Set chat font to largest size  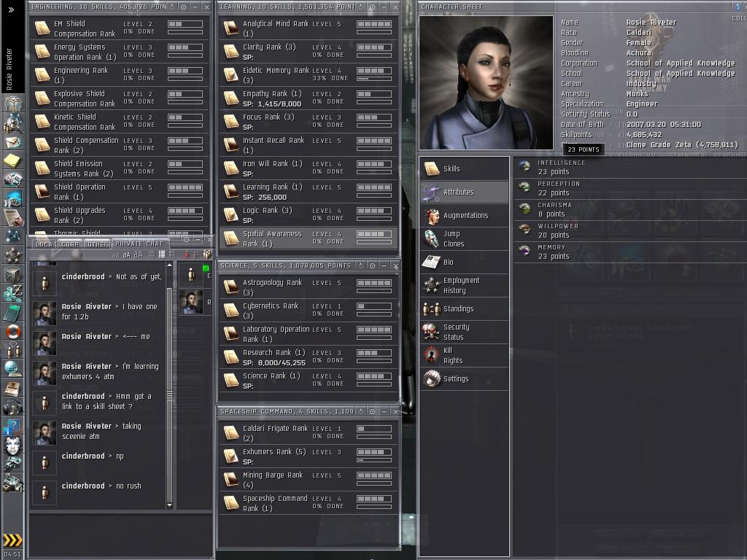138,254
